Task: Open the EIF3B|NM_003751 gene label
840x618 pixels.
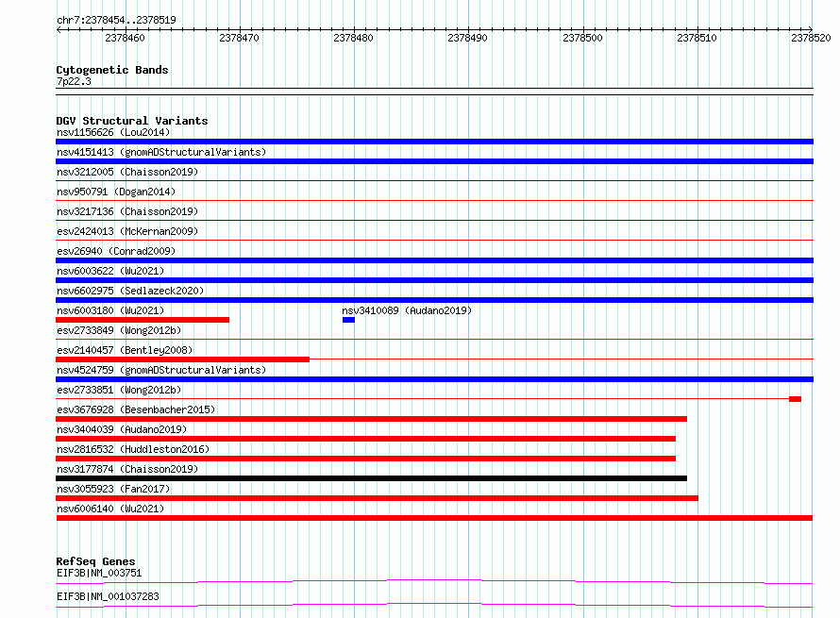Action: 99,573
